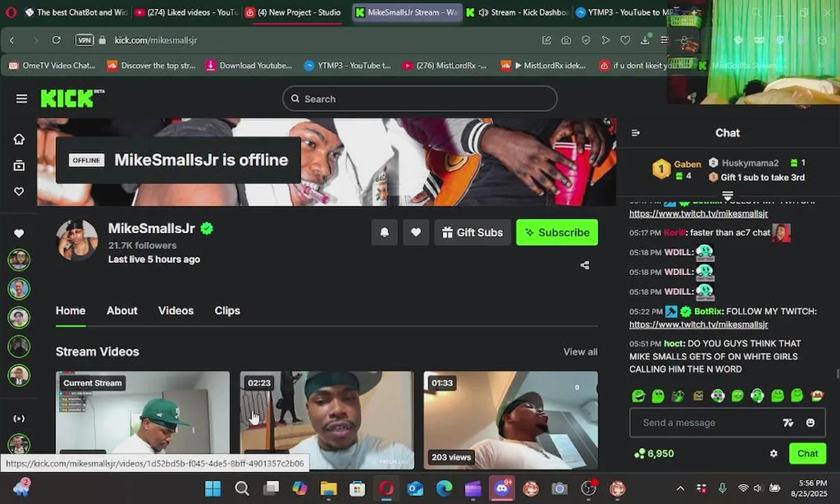Open first followed channel avatar in sidebar
The height and width of the screenshot is (504, 840).
19,260
